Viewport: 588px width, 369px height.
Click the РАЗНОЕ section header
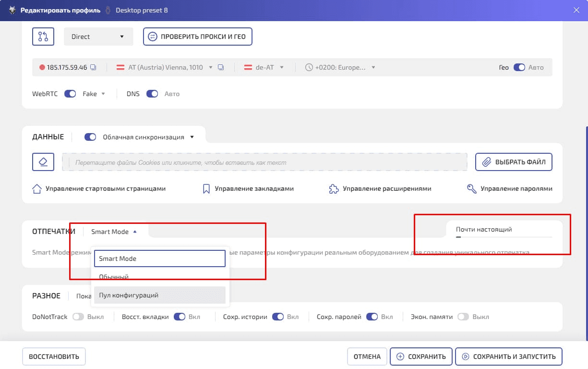coord(47,295)
